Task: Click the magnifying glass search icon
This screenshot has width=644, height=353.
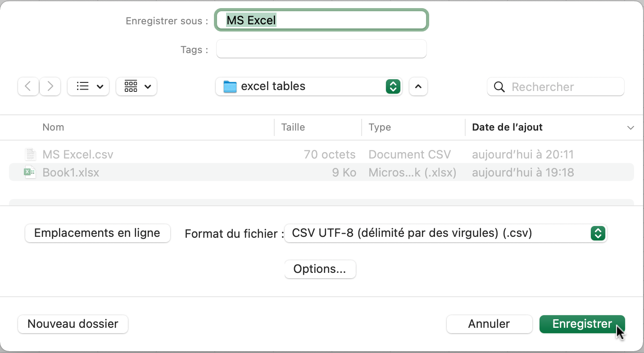Action: click(499, 86)
